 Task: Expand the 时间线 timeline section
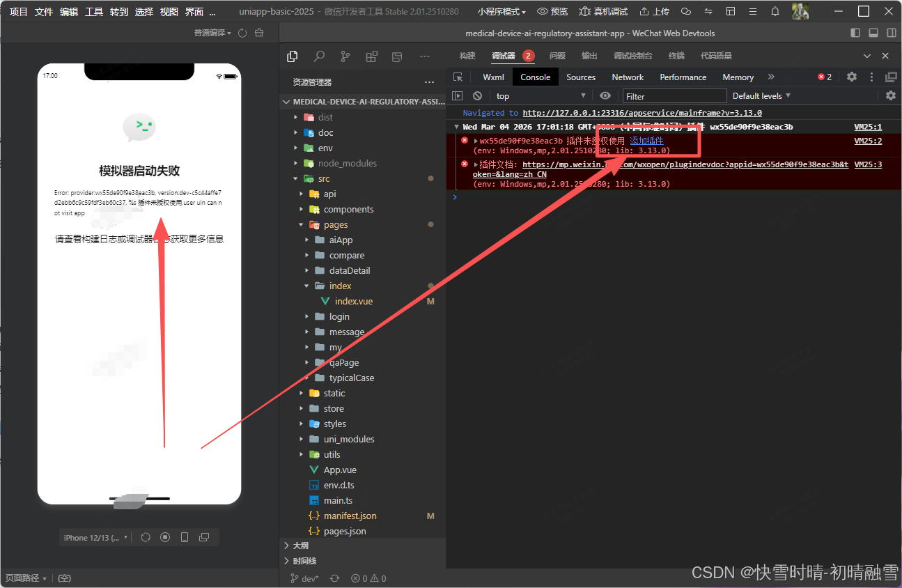click(x=362, y=561)
